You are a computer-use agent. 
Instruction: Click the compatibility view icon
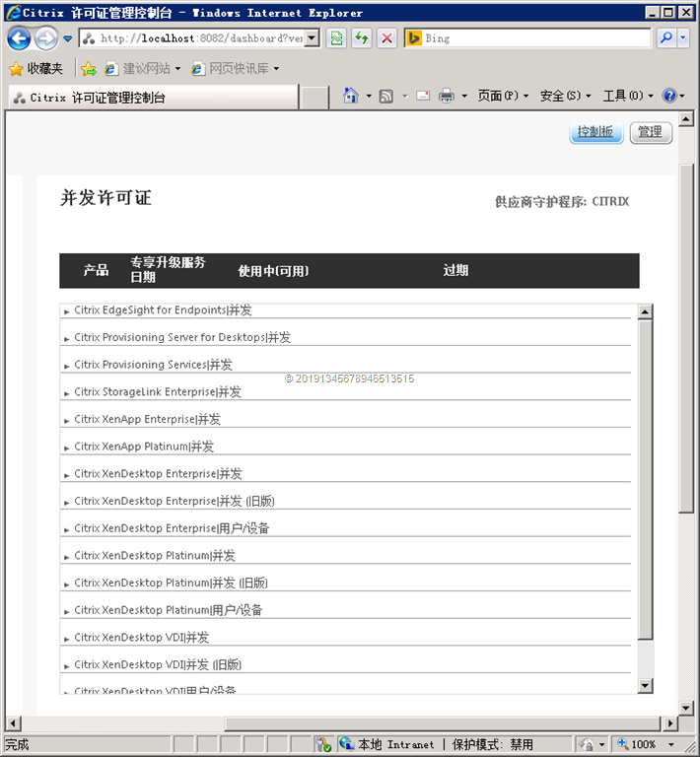click(337, 38)
